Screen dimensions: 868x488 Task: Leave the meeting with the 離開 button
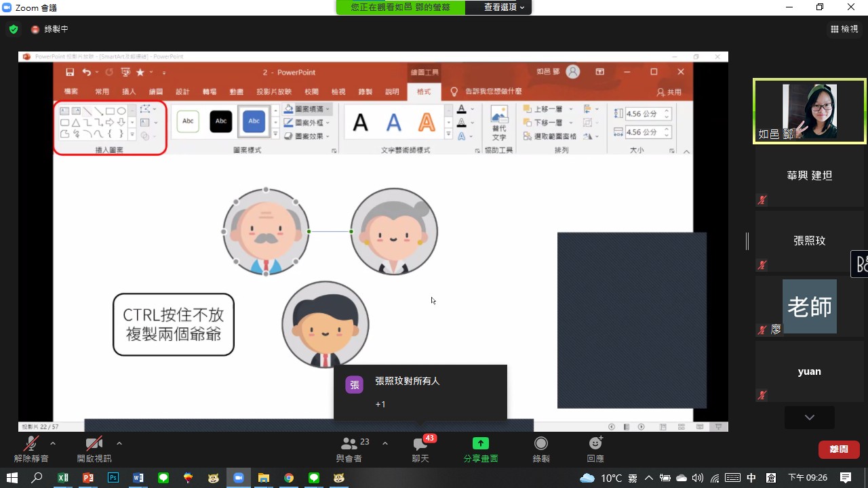click(839, 449)
